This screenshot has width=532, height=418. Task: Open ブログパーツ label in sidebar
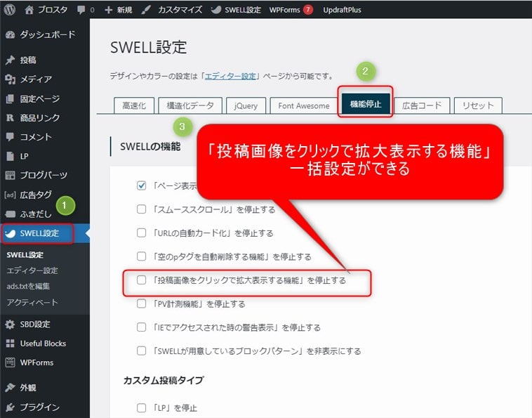(44, 175)
